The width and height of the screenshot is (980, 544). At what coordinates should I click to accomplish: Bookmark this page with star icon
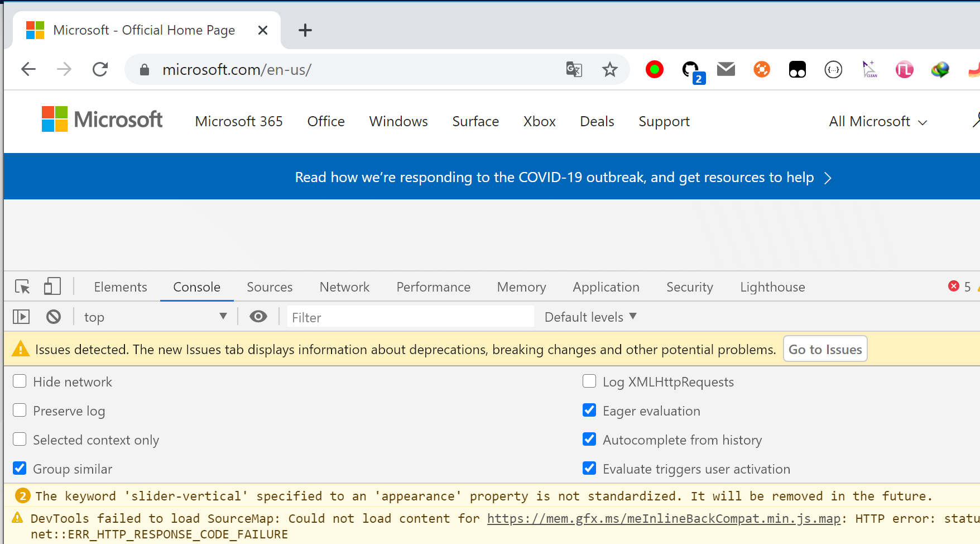click(609, 70)
